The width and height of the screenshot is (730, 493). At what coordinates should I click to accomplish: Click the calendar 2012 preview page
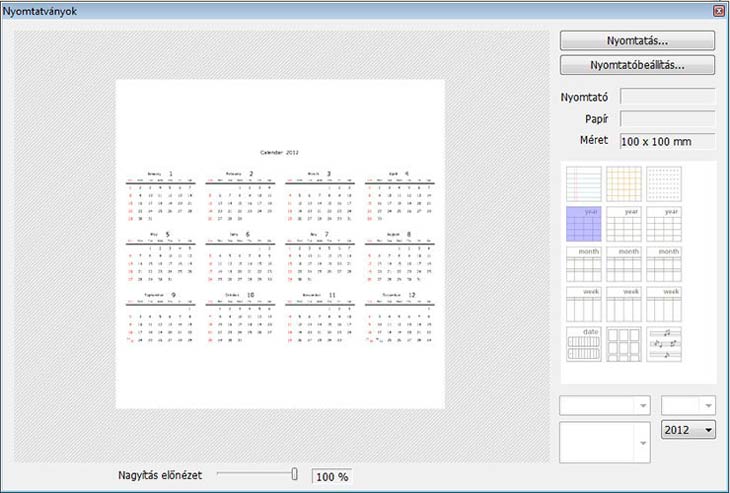click(280, 243)
